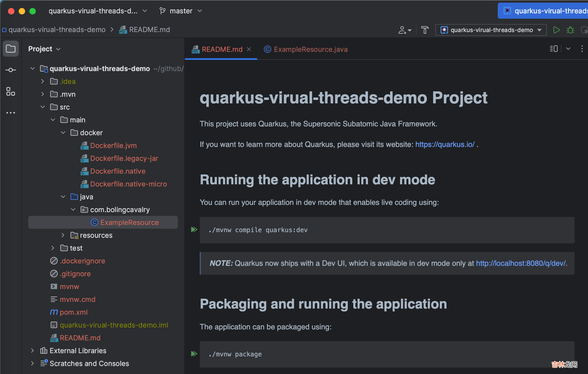Click the green Run button
Screen dimensions: 588x374
click(x=556, y=30)
